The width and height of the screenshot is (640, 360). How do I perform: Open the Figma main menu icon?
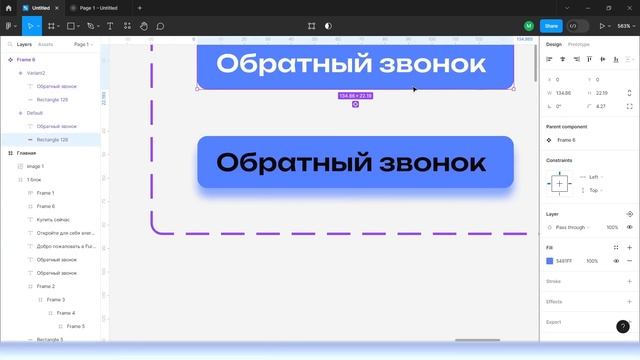tap(9, 26)
